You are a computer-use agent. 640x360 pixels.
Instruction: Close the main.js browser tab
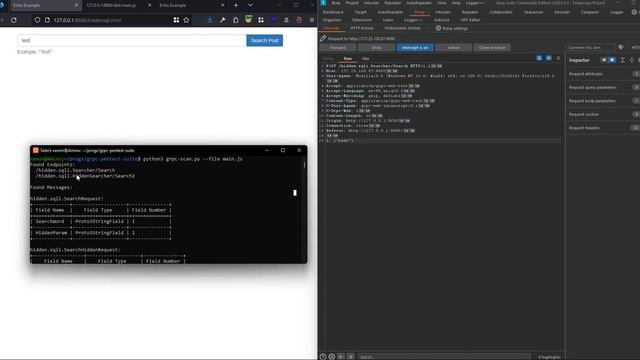149,5
